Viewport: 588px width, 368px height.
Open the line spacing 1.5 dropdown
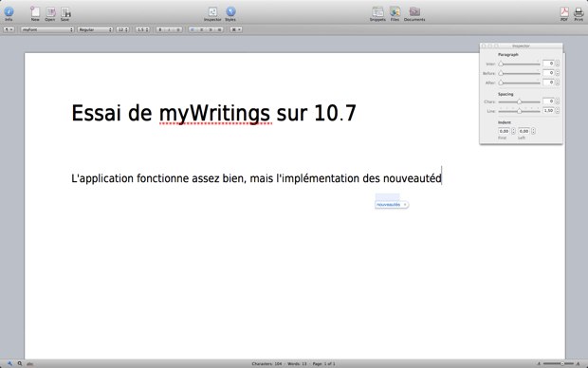click(x=142, y=29)
